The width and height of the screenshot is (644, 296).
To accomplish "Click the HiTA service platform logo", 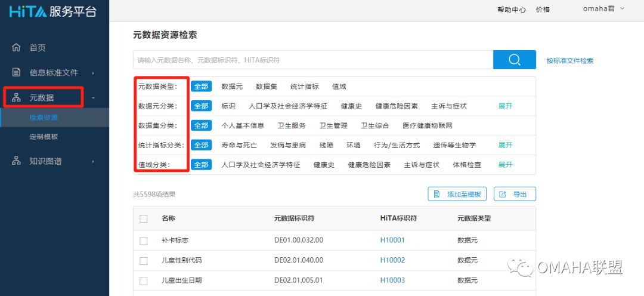I will click(x=52, y=11).
